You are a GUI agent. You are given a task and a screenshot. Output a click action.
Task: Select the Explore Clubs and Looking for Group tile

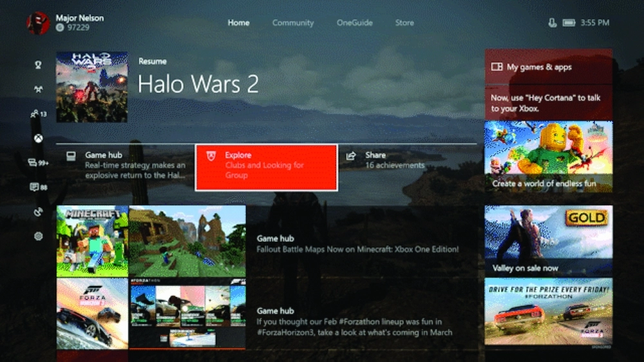tap(267, 167)
